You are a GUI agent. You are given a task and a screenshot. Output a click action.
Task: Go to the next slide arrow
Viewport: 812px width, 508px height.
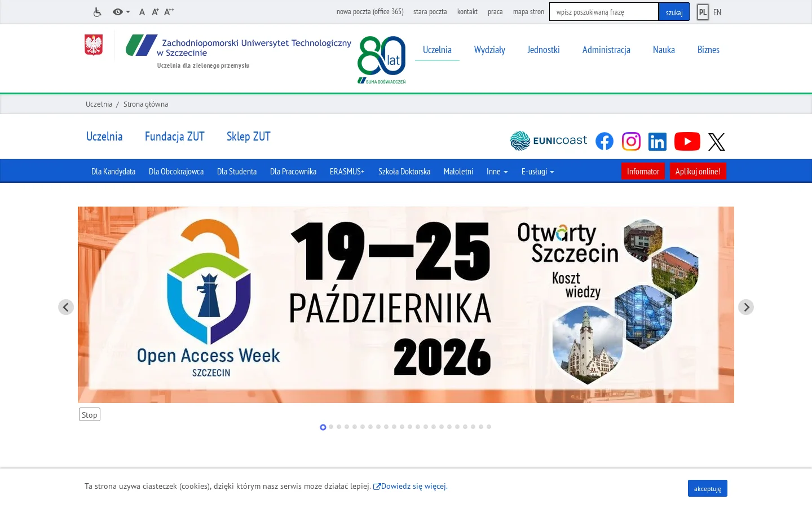[746, 307]
